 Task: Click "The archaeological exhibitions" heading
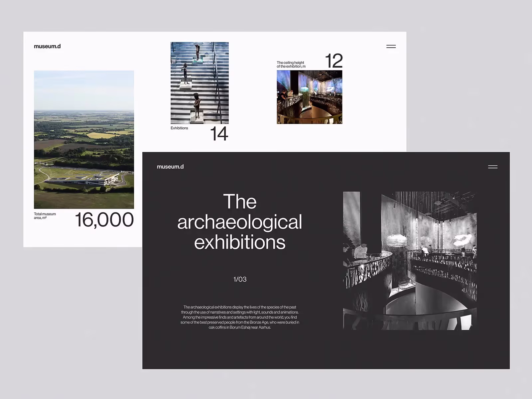(239, 222)
